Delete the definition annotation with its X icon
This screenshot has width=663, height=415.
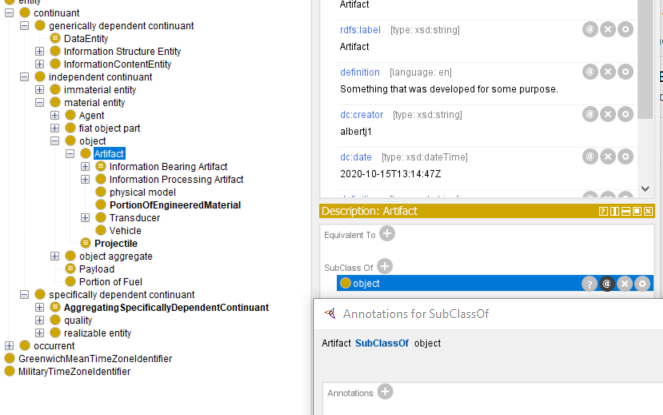(x=607, y=72)
